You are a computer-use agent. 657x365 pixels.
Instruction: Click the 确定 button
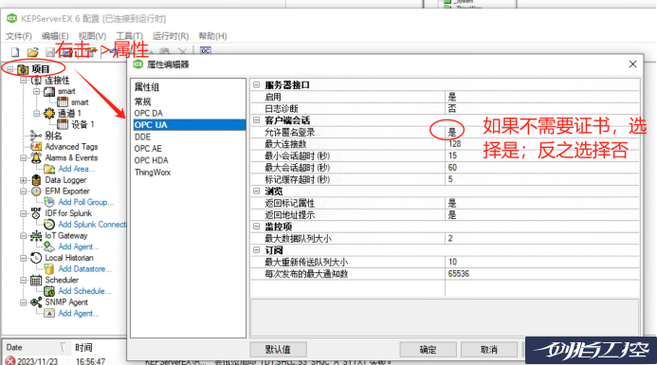428,349
